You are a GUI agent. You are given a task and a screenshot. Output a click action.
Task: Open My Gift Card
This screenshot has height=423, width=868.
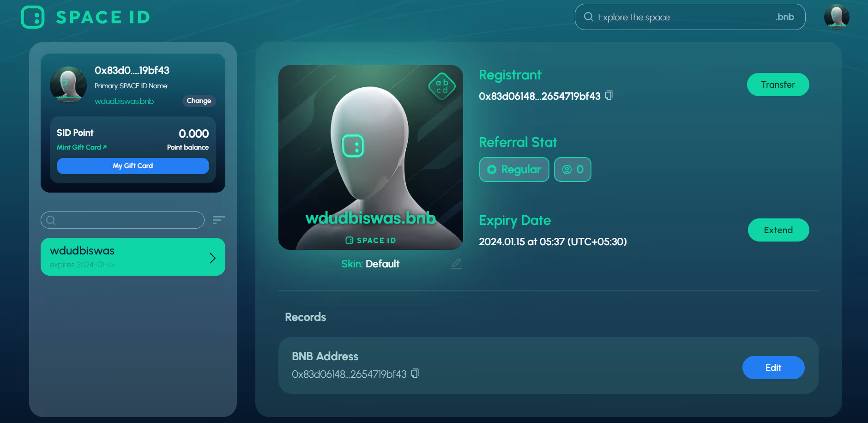tap(133, 166)
